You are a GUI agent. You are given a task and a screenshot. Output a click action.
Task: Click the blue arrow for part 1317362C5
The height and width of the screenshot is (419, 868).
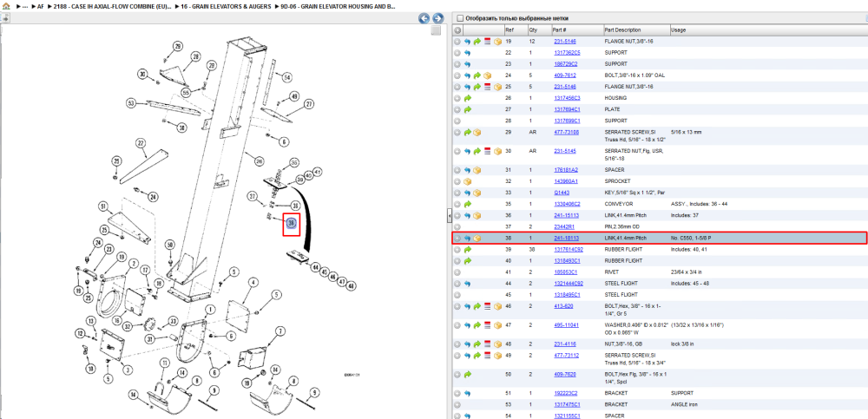click(x=467, y=53)
